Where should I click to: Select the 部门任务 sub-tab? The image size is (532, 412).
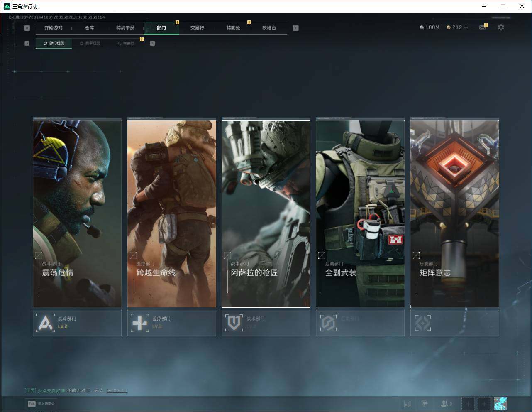tap(54, 43)
